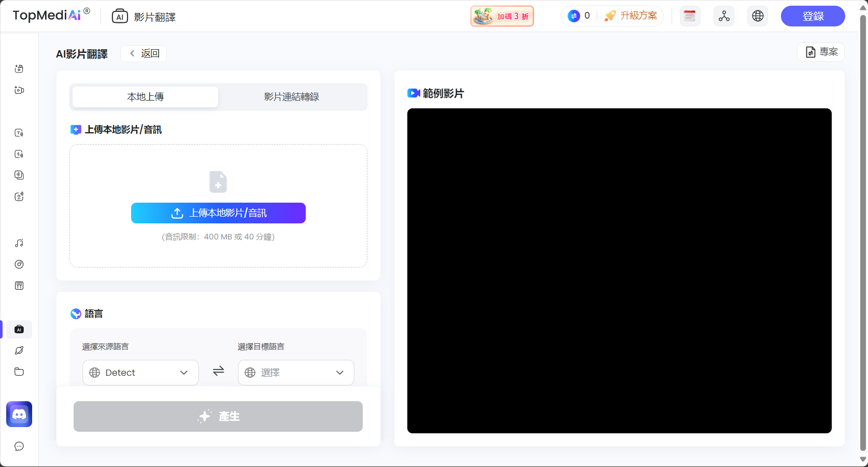Open the speech-to-speech 'S' sidebar icon
This screenshot has width=868, height=467.
[x=19, y=154]
